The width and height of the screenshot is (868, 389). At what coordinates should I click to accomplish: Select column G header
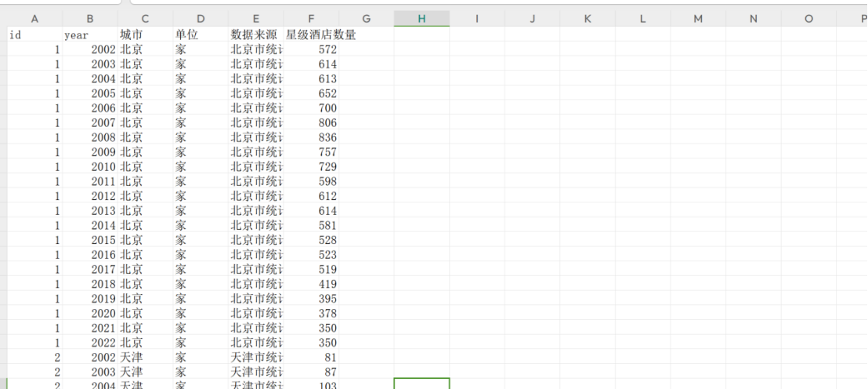coord(367,19)
